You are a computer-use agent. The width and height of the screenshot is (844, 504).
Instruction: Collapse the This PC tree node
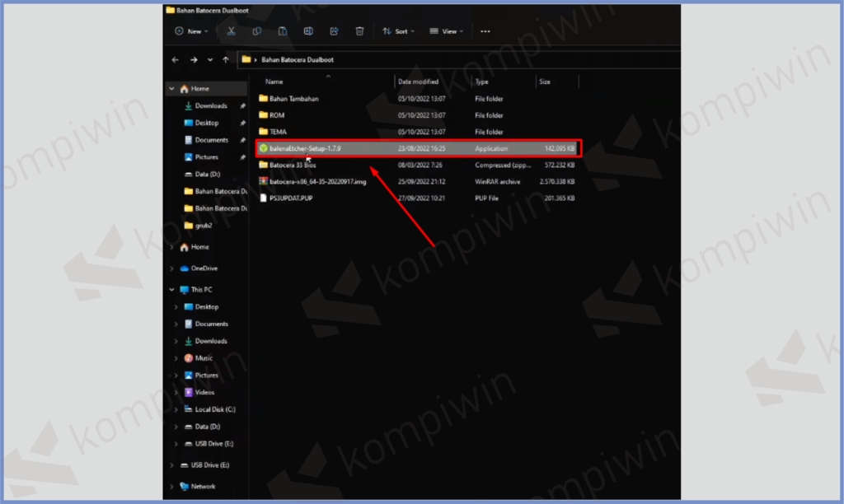point(171,290)
